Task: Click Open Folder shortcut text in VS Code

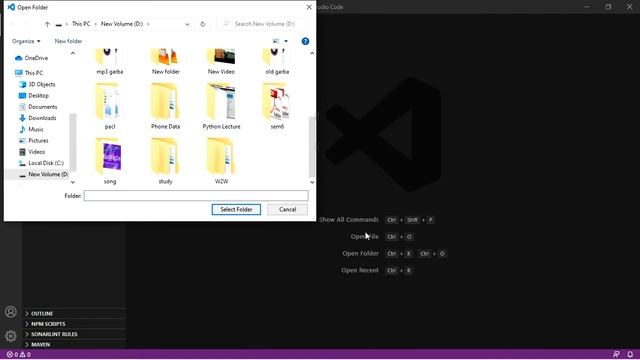Action: [360, 253]
